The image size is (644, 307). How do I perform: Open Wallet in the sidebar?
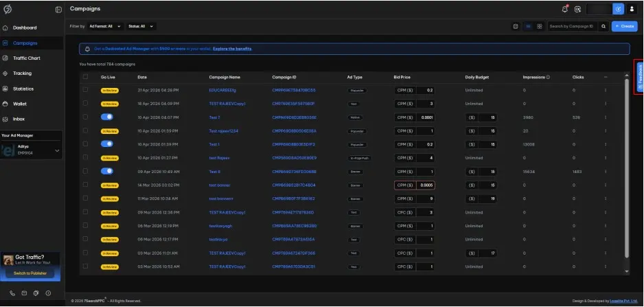[x=20, y=104]
